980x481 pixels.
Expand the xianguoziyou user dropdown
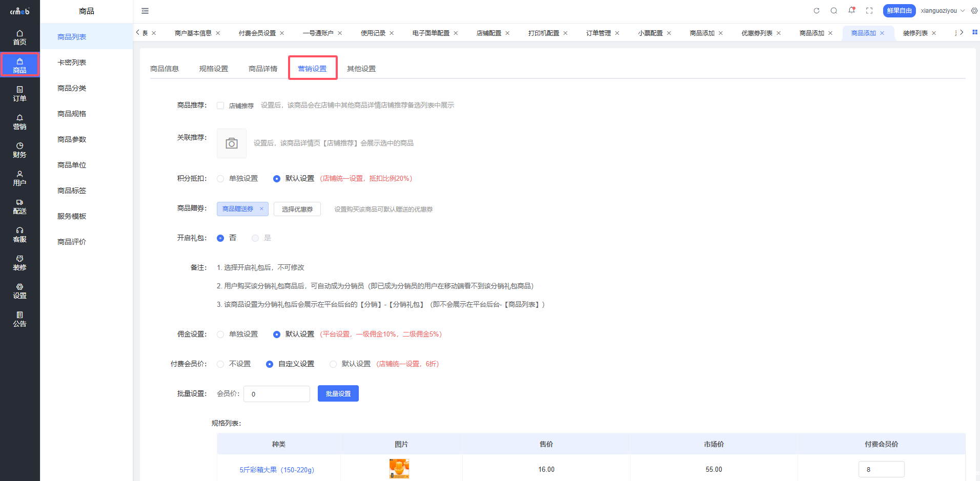942,11
